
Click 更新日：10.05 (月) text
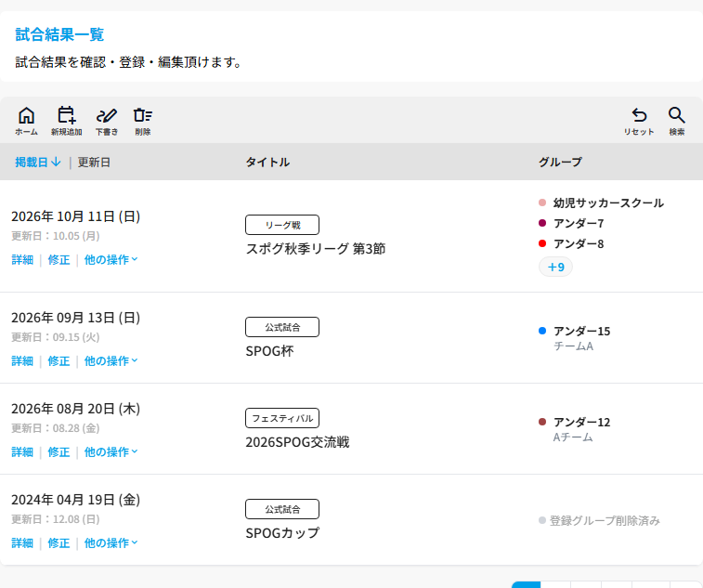click(56, 236)
